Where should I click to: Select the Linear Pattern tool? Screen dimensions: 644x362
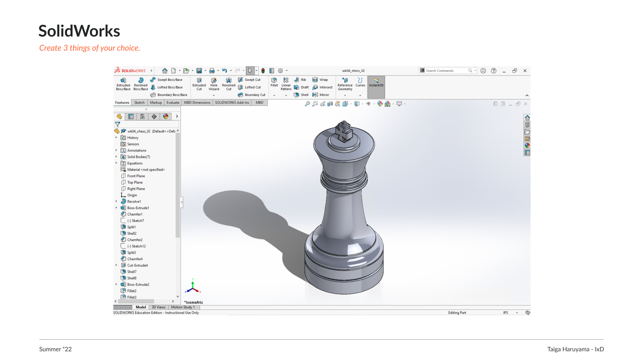pos(286,83)
